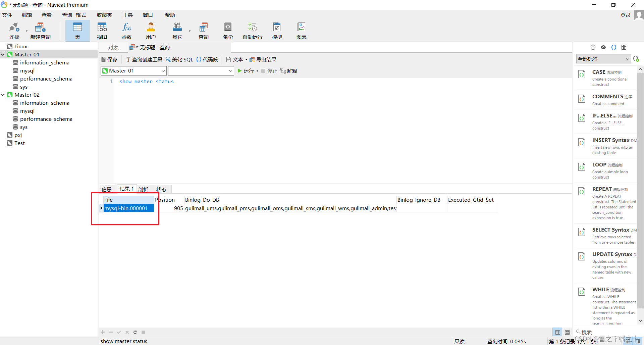Open the 编辑 menu
Viewport: 644px width, 345px height.
(x=27, y=15)
